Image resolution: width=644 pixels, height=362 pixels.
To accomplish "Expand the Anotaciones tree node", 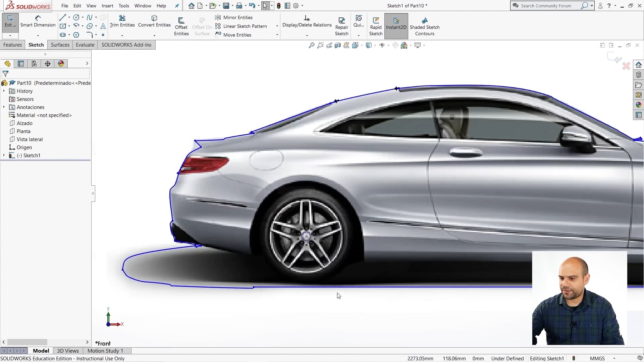I will [x=4, y=107].
